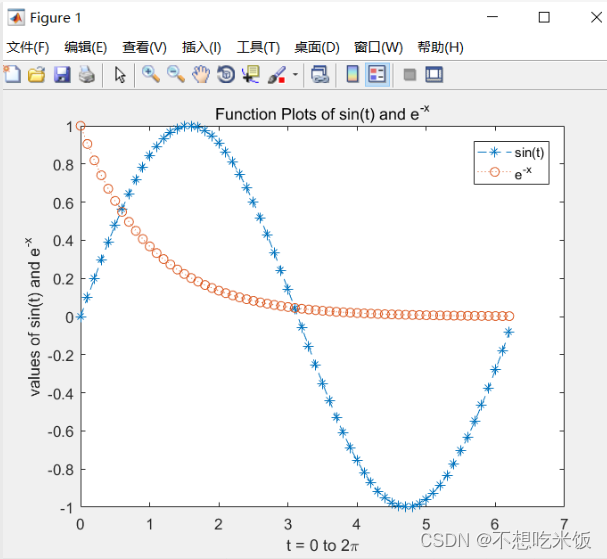Click the x-axis label t = 0 to 2π
This screenshot has width=607, height=559.
[x=322, y=545]
